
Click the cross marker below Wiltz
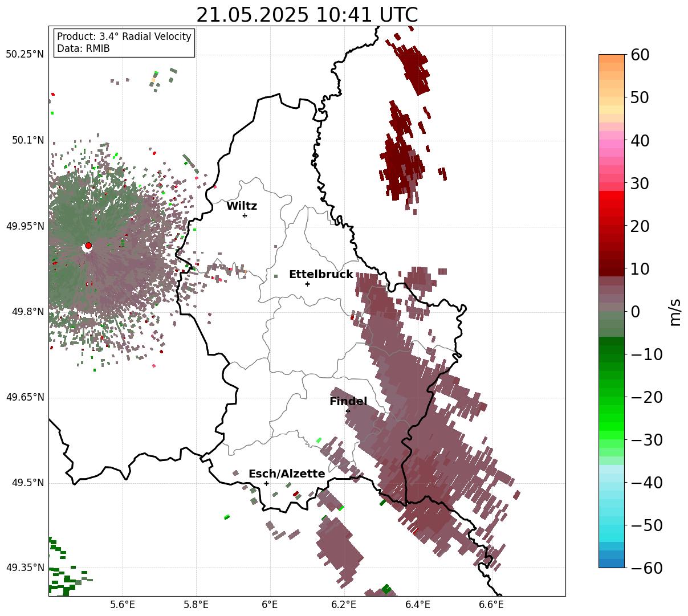(x=245, y=215)
